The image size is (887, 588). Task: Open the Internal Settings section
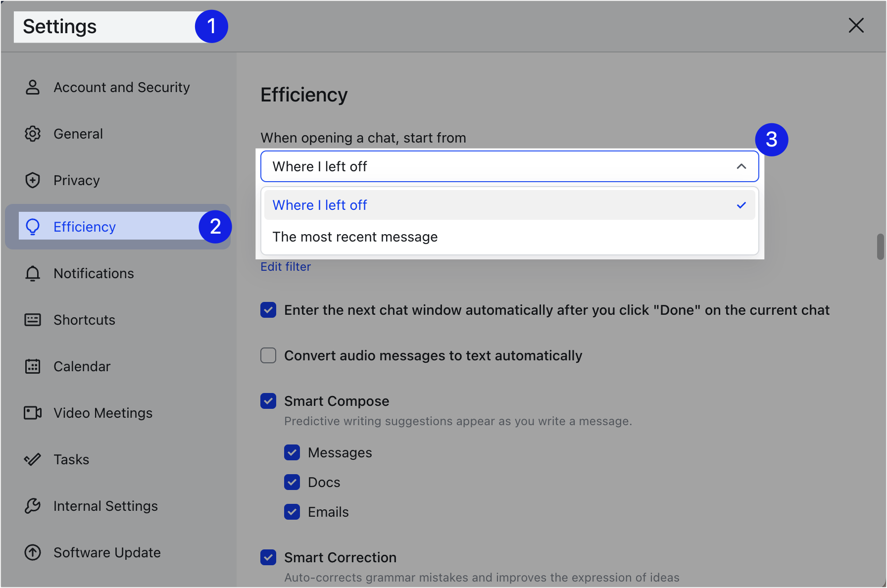pos(105,506)
